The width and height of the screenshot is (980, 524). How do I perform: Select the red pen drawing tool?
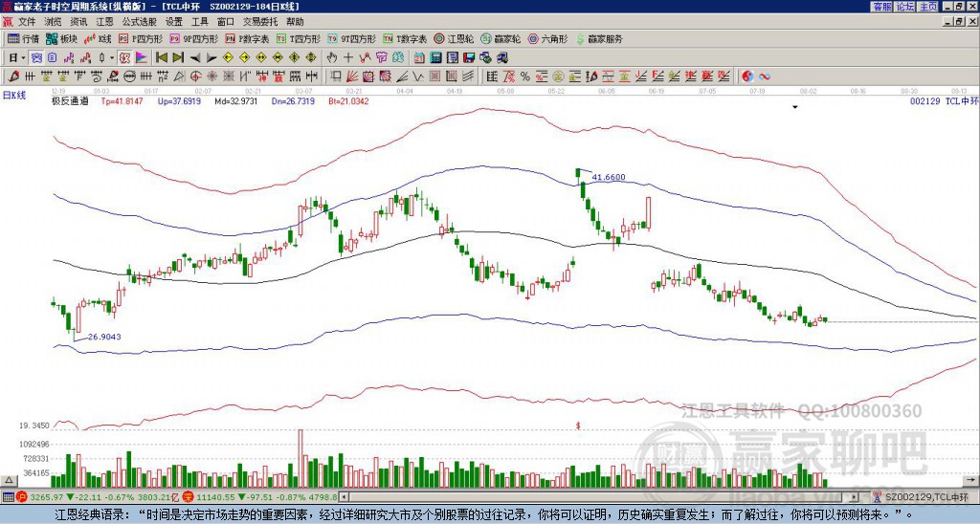(13, 76)
